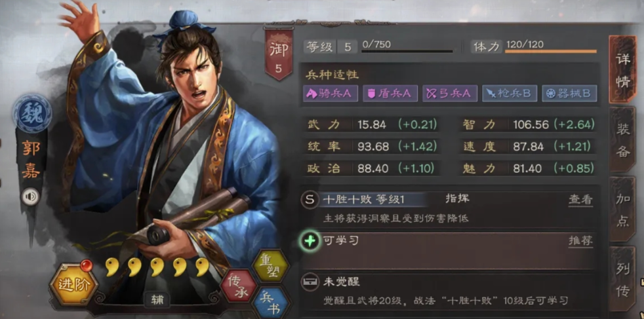
Task: Select the 器械B siege aptitude tag
Action: (569, 94)
